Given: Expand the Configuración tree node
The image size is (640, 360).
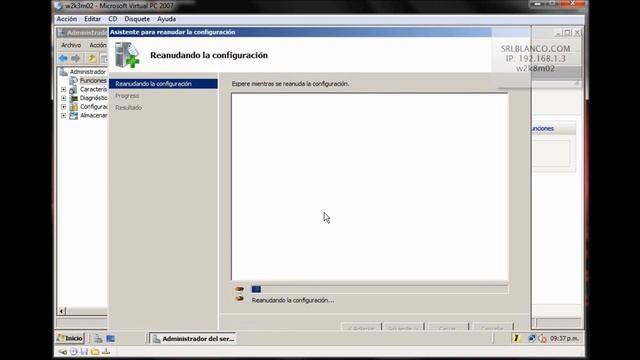Looking at the screenshot, I should pyautogui.click(x=64, y=107).
